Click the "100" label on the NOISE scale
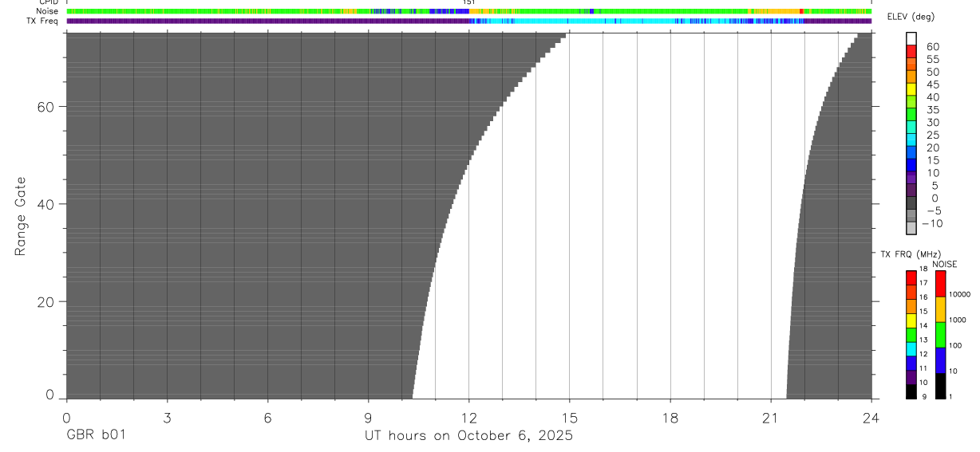The width and height of the screenshot is (980, 452). tap(954, 346)
